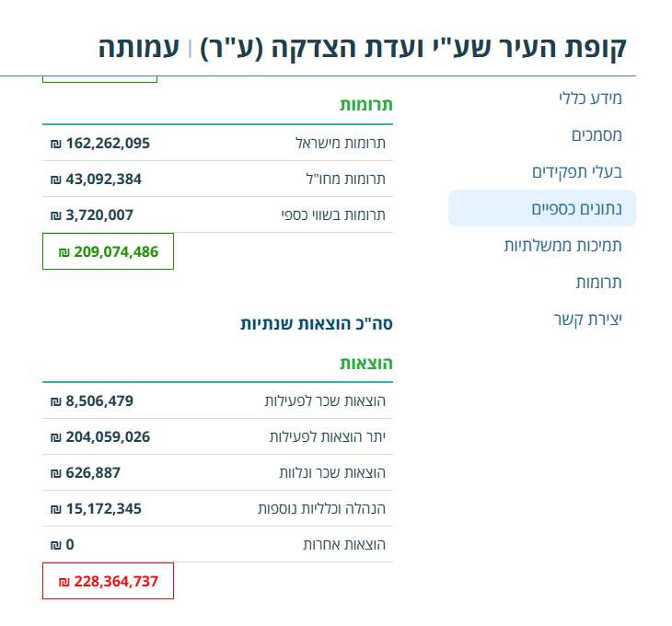Image resolution: width=672 pixels, height=626 pixels.
Task: Open the מידע כללי sidebar section
Action: pyautogui.click(x=590, y=98)
